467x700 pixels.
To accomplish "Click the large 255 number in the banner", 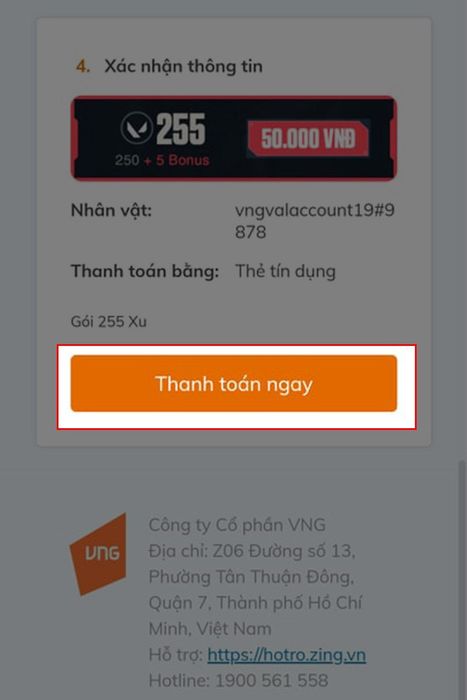I will 180,129.
